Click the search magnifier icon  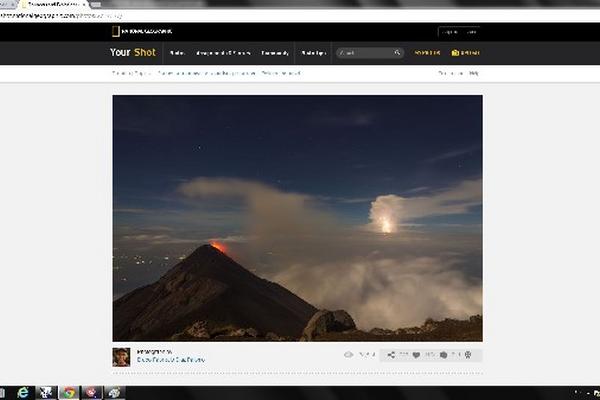(x=397, y=53)
